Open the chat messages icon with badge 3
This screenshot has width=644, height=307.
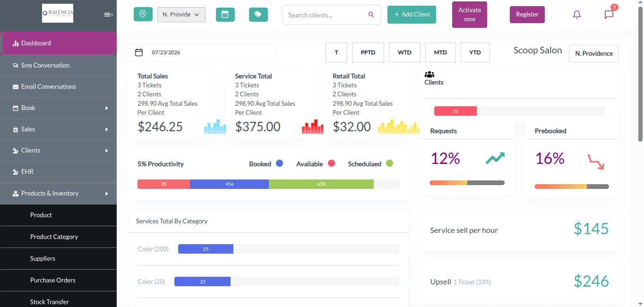[609, 14]
